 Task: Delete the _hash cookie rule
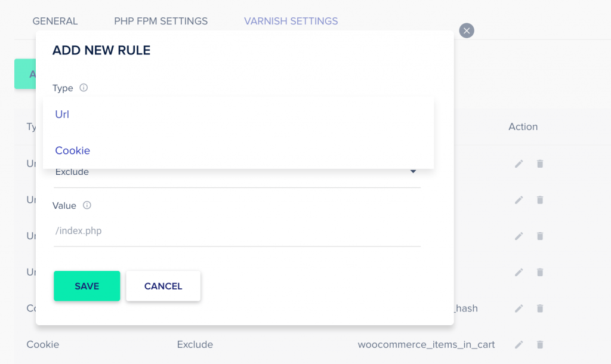click(x=540, y=309)
